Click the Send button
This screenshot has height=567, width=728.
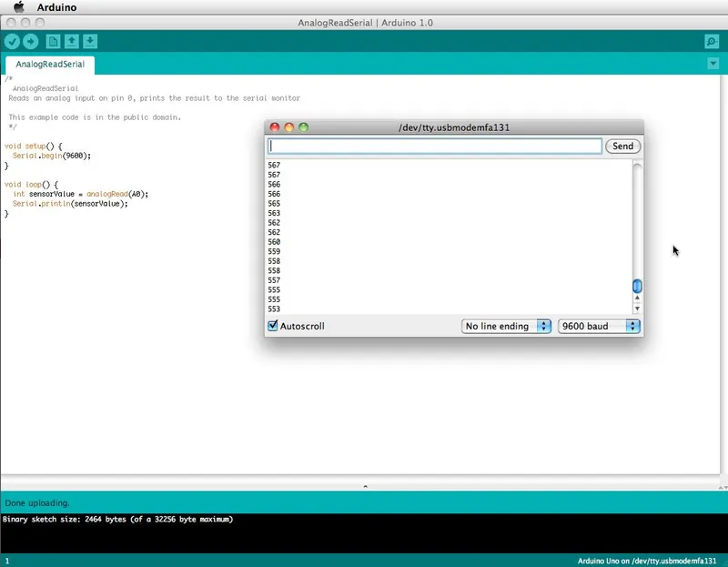click(x=622, y=146)
